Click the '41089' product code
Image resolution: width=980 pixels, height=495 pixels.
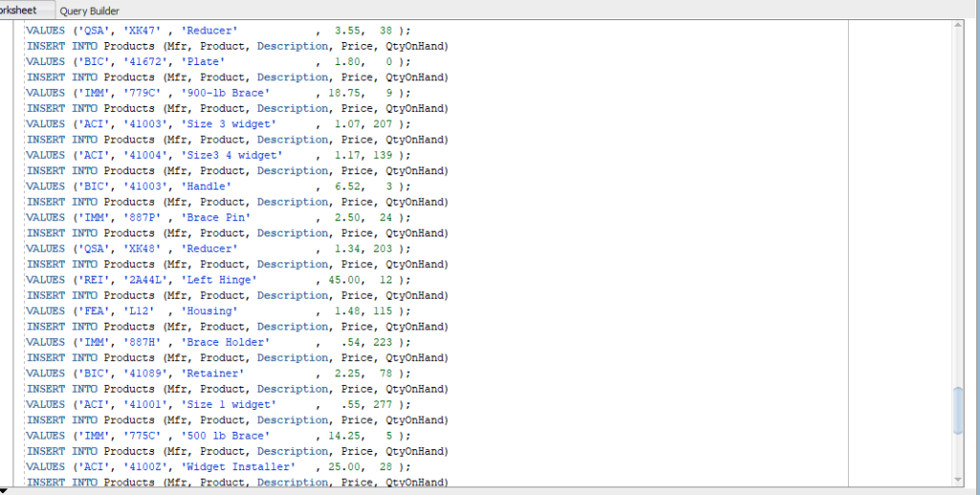click(x=145, y=374)
